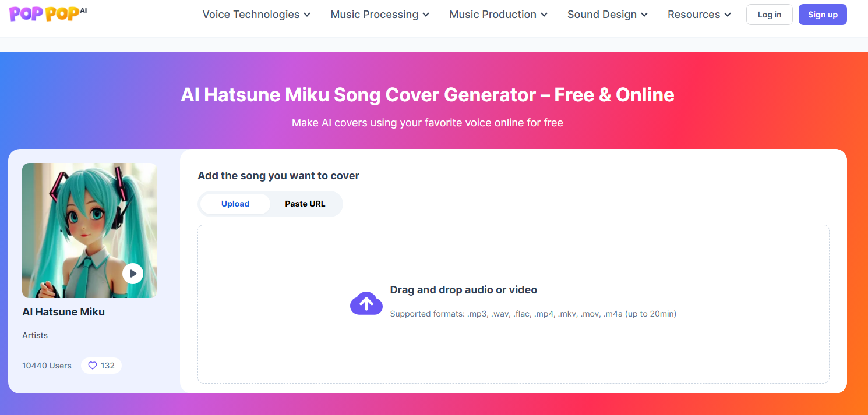
Task: Click the Log in button
Action: 769,15
